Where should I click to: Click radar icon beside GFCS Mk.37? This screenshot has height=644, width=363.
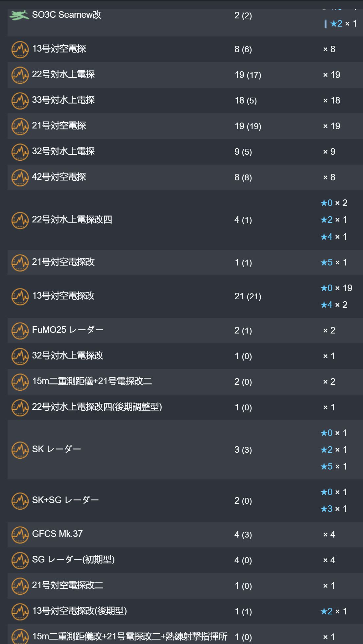tap(20, 535)
